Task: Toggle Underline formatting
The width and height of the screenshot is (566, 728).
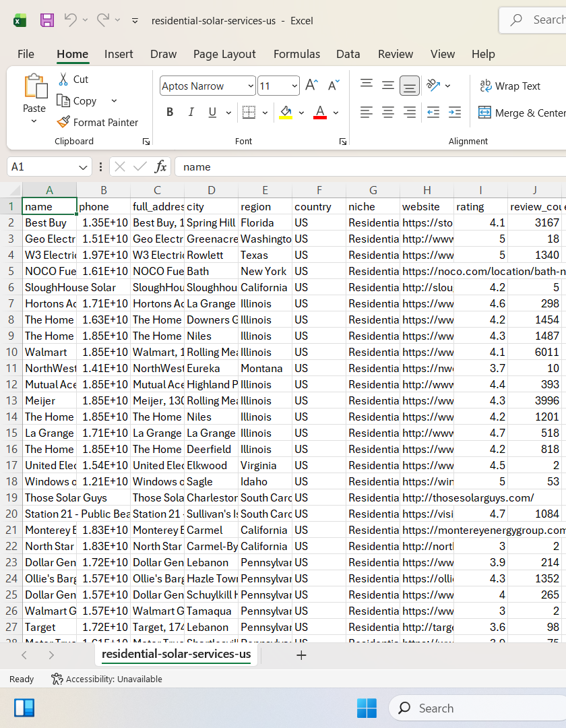Action: [x=212, y=113]
